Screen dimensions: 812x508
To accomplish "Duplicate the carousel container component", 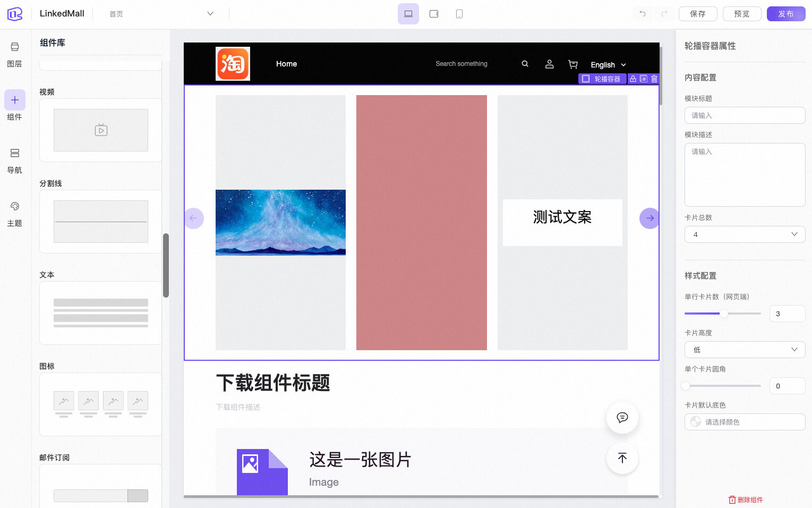I will point(644,79).
